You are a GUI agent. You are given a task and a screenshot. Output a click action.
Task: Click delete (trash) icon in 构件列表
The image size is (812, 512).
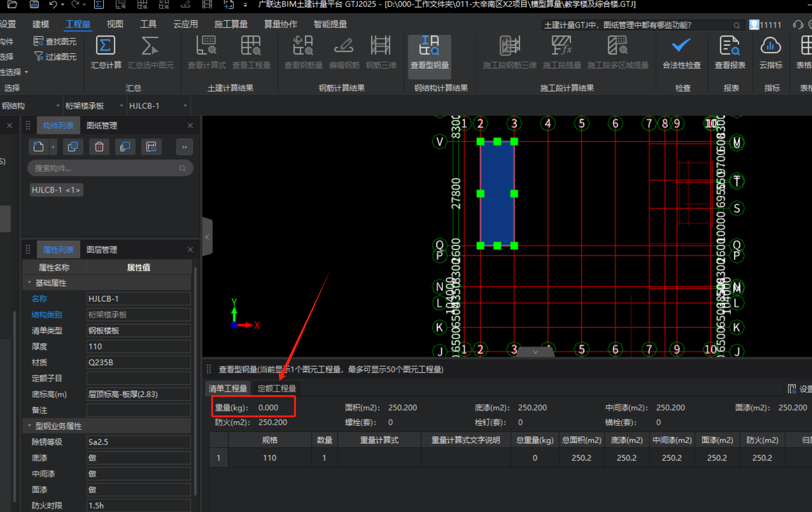pyautogui.click(x=99, y=147)
